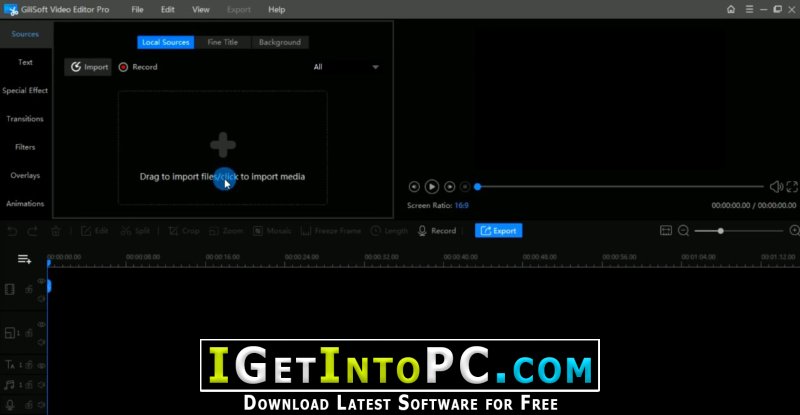Open the Sources panel in the sidebar
800x415 pixels.
pyautogui.click(x=25, y=34)
